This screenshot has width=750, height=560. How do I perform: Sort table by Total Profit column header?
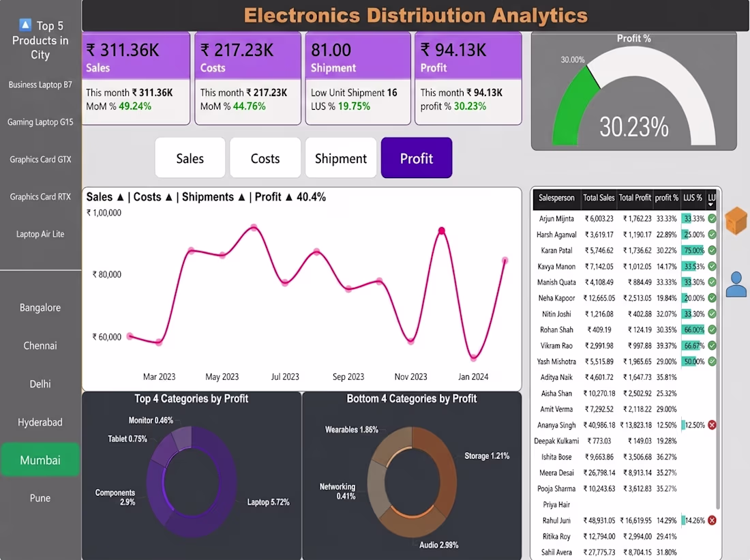(635, 198)
